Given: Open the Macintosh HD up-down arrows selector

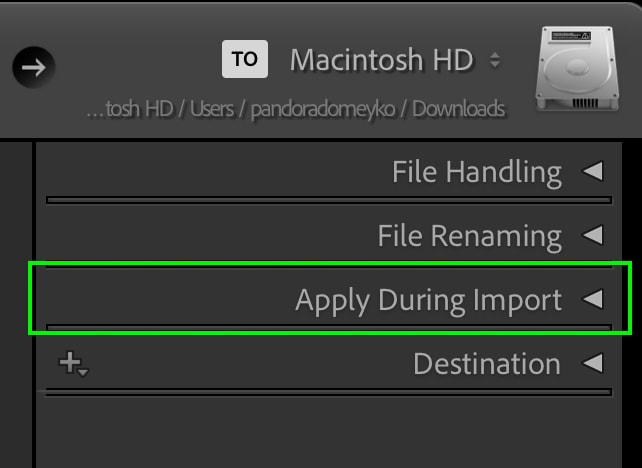Looking at the screenshot, I should coord(495,60).
